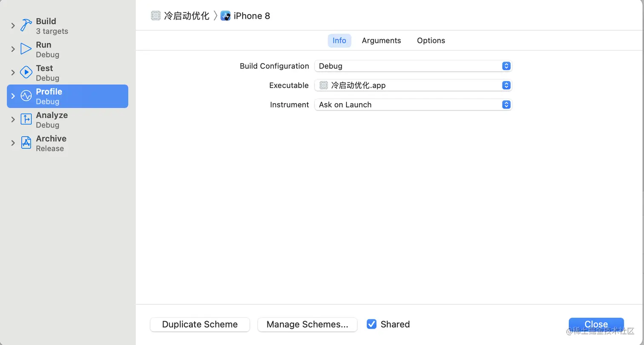Click the iPhone 8 simulator icon
Screen dimensions: 644x345
[225, 16]
